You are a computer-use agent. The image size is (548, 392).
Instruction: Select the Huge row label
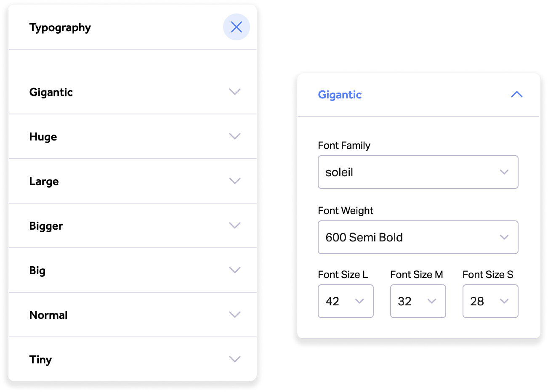point(43,137)
